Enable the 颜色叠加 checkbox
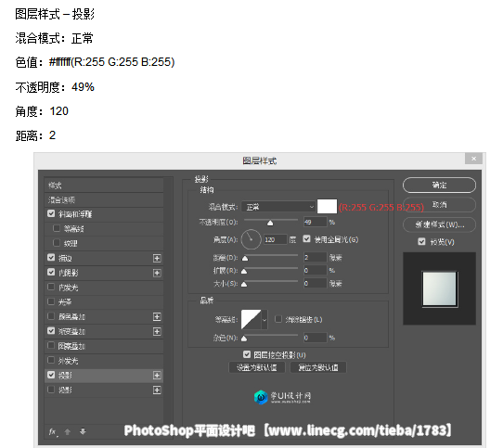This screenshot has height=448, width=503. click(x=51, y=316)
